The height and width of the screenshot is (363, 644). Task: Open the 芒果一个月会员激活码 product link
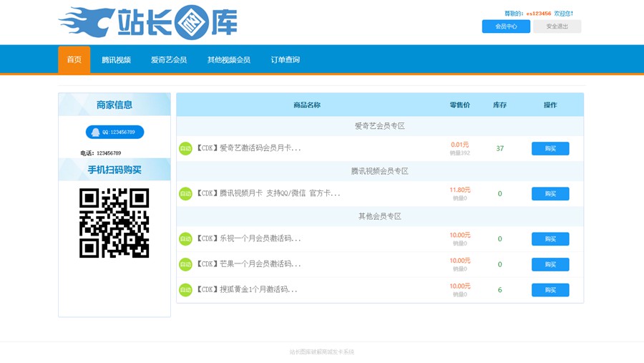[x=249, y=264]
